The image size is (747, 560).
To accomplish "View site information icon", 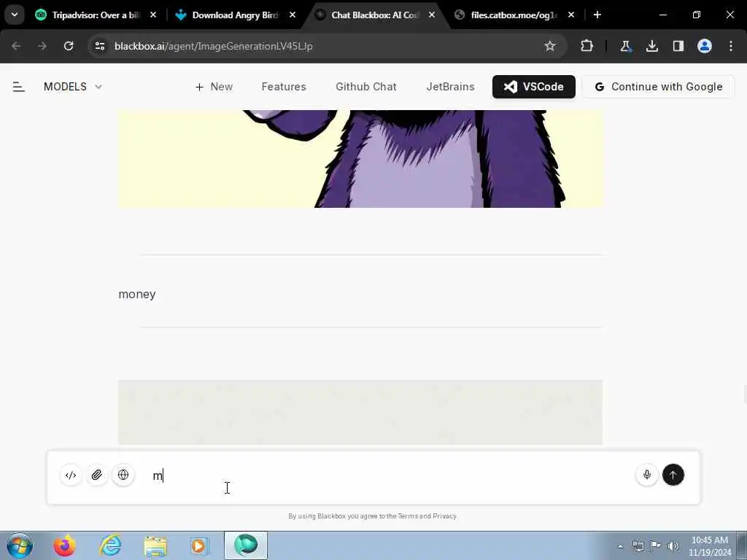I will (x=99, y=46).
